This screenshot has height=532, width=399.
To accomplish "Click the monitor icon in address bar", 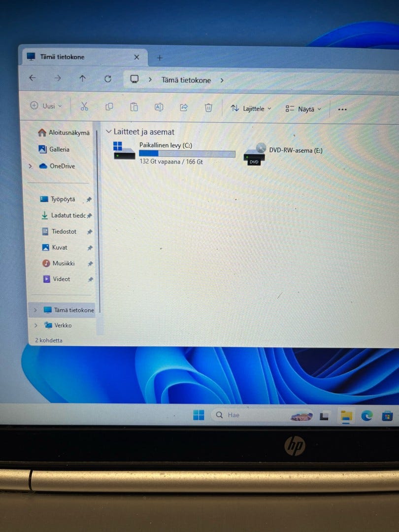I will 134,79.
